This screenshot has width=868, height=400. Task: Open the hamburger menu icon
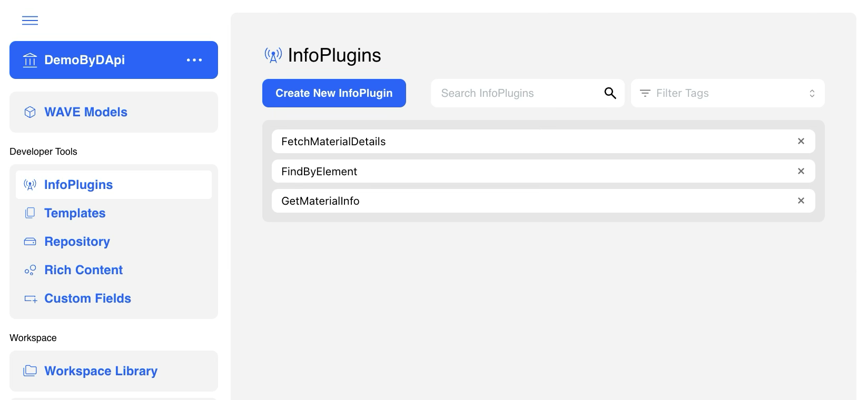[30, 21]
